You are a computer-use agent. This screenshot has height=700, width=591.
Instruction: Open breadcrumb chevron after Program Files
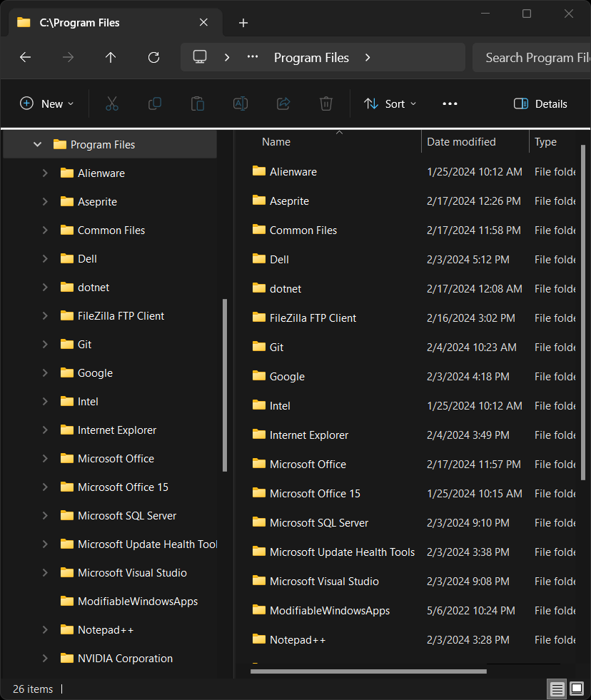pos(368,57)
